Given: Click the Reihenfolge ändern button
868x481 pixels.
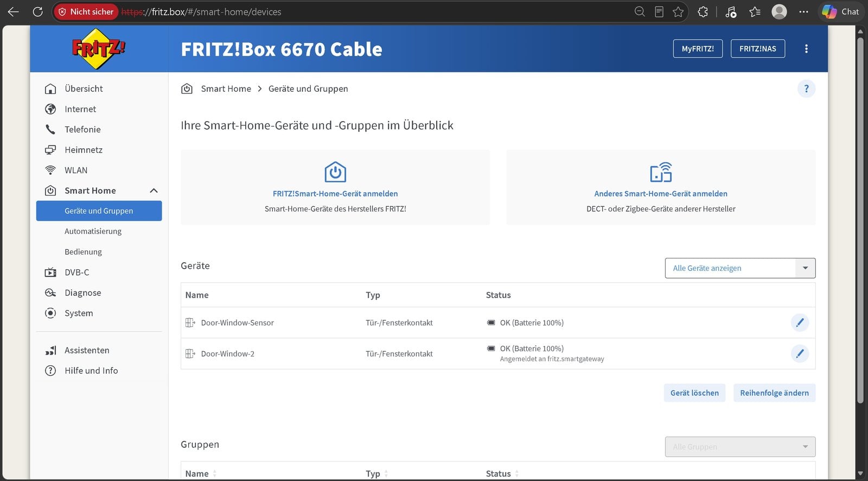Looking at the screenshot, I should point(774,393).
